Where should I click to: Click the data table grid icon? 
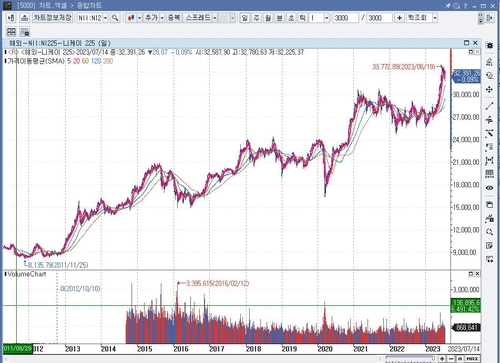[489, 174]
